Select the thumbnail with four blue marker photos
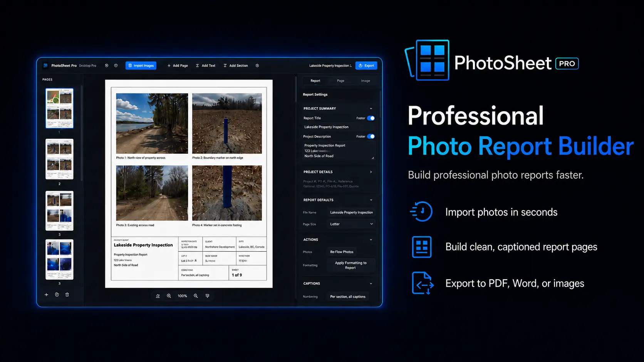This screenshot has width=644, height=362. 59,259
